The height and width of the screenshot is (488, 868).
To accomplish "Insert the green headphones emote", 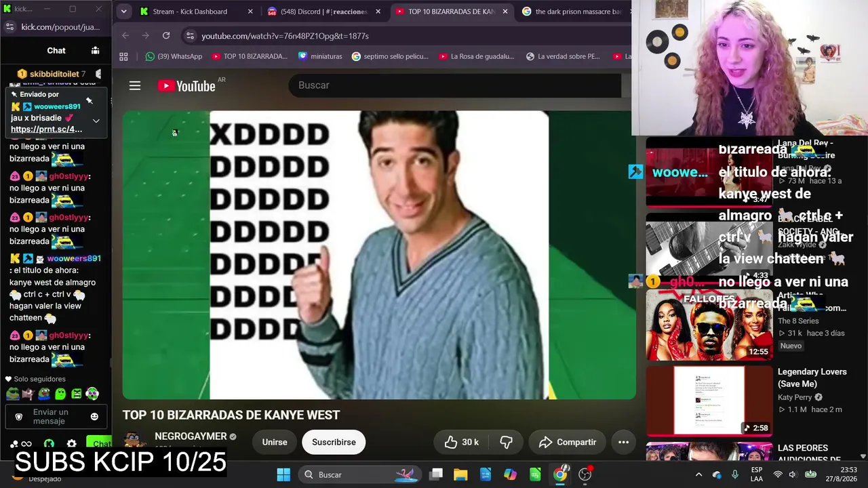I will pyautogui.click(x=92, y=393).
